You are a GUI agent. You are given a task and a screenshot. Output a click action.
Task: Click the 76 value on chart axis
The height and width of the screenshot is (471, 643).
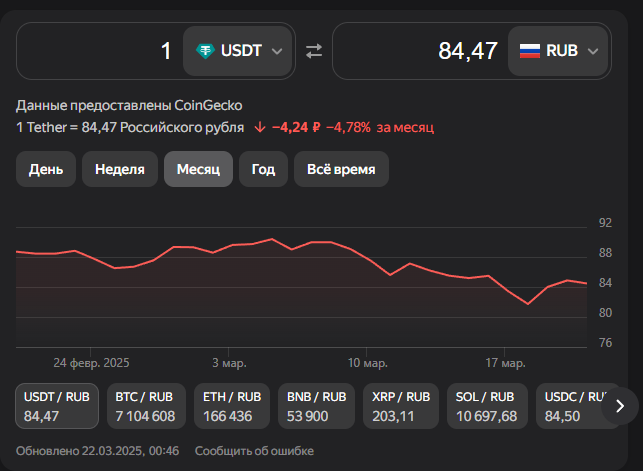[x=605, y=343]
